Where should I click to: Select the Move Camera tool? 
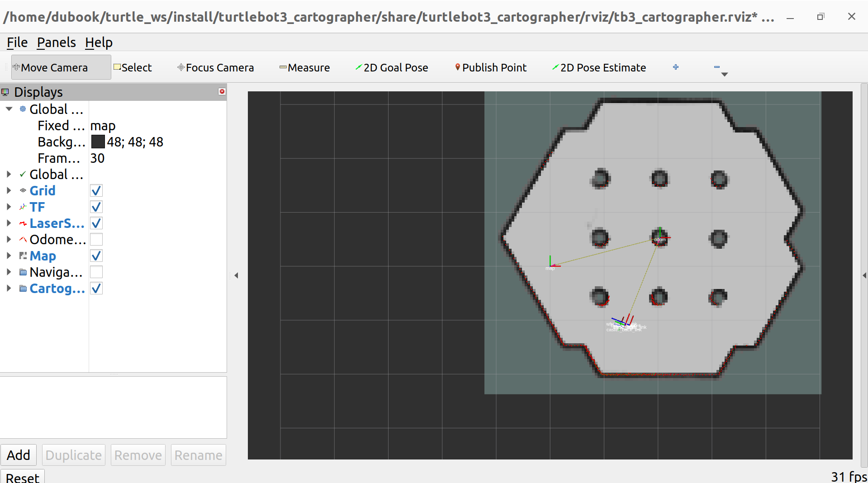pyautogui.click(x=61, y=67)
